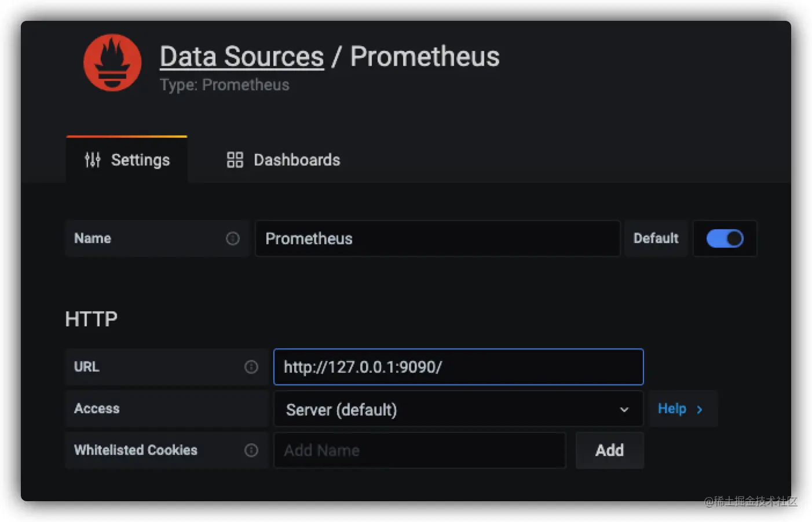Image resolution: width=812 pixels, height=522 pixels.
Task: Click the Whitelisted Cookies label
Action: [136, 450]
